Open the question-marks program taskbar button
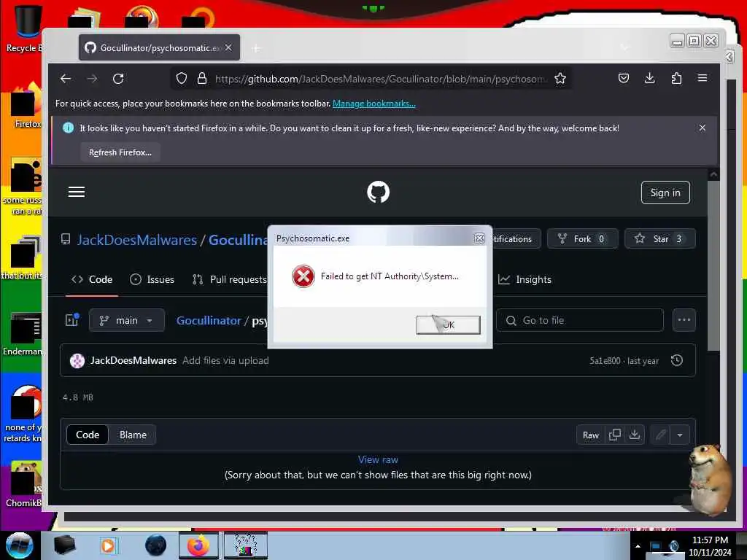Screen dimensions: 747x560 point(246,545)
